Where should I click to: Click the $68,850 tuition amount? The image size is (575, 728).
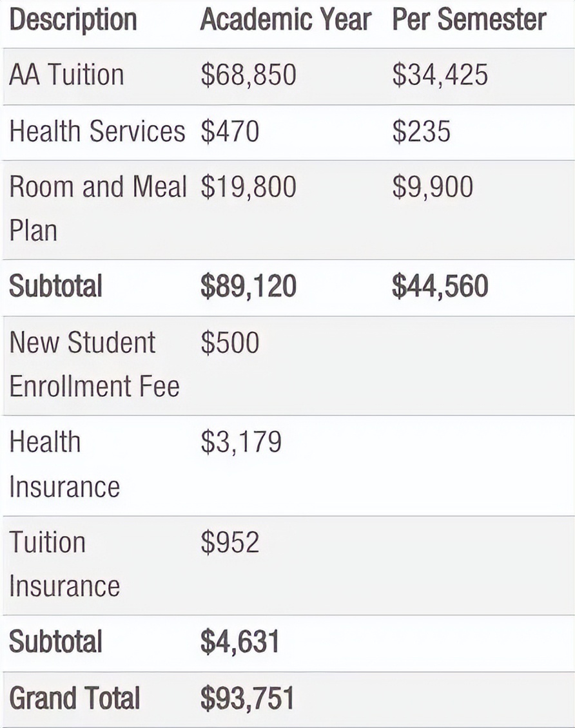click(x=248, y=75)
